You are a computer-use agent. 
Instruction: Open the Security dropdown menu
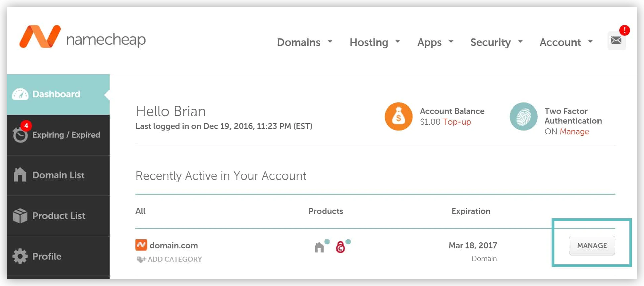tap(496, 42)
